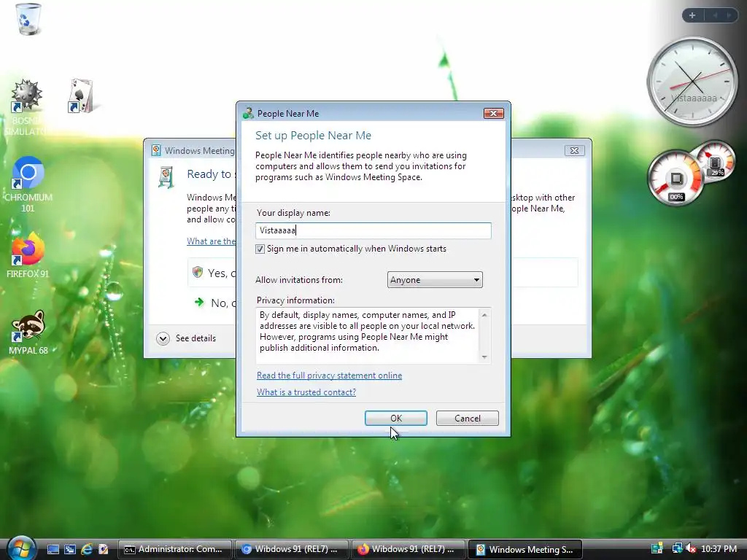Launch Internet Explorer from quick launch
The width and height of the screenshot is (747, 560).
(87, 549)
